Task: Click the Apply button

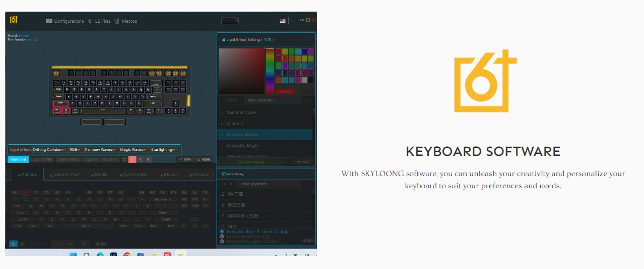Action: tap(204, 159)
